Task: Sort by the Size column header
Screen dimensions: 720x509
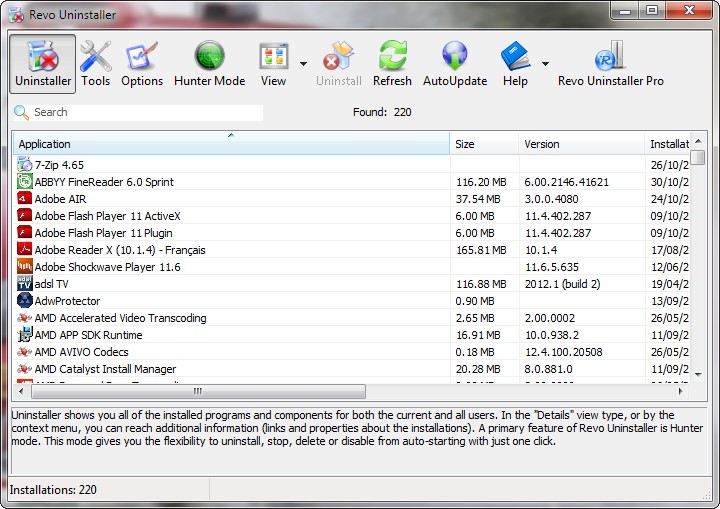Action: tap(484, 143)
